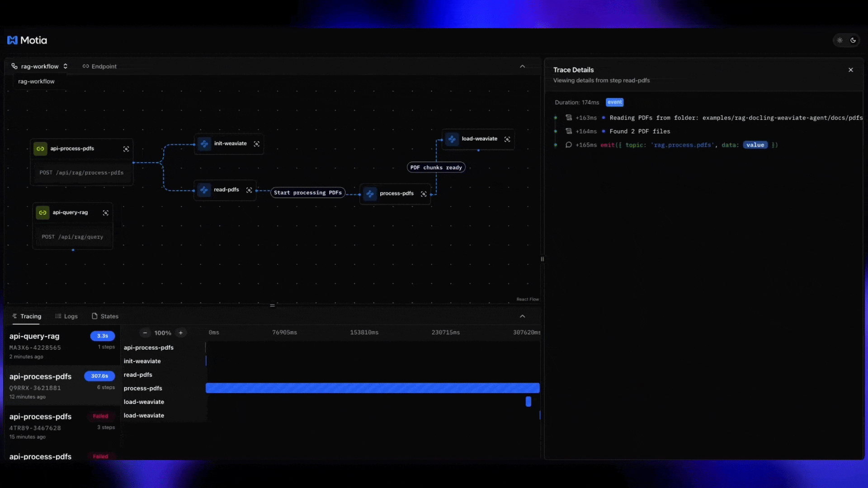
Task: Click the timeline zoom plus control
Action: [x=181, y=333]
